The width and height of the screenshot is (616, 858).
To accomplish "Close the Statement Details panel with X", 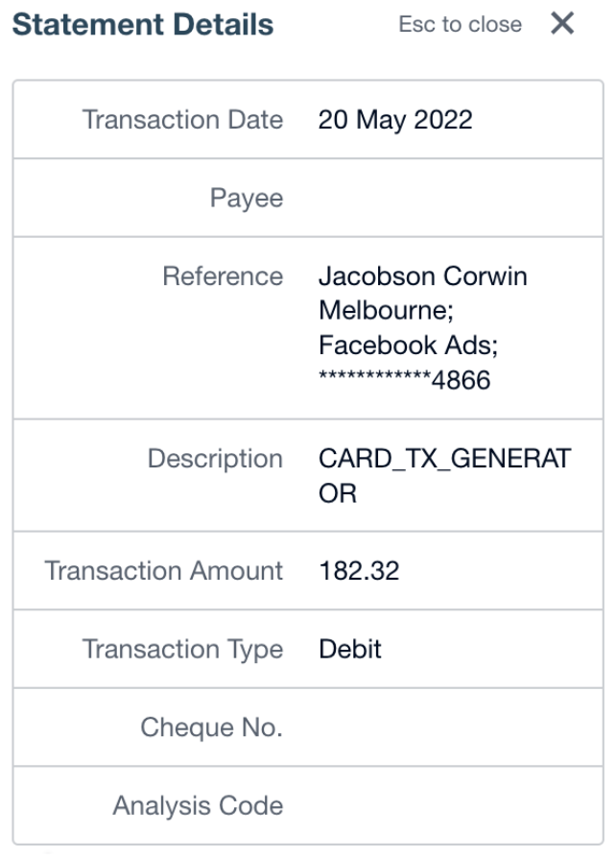I will (x=562, y=24).
